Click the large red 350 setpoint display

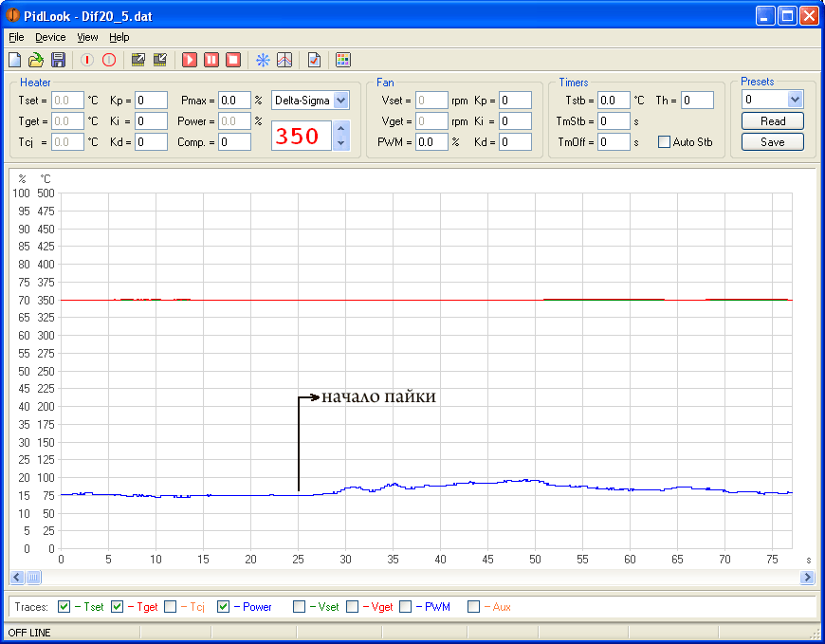point(302,136)
